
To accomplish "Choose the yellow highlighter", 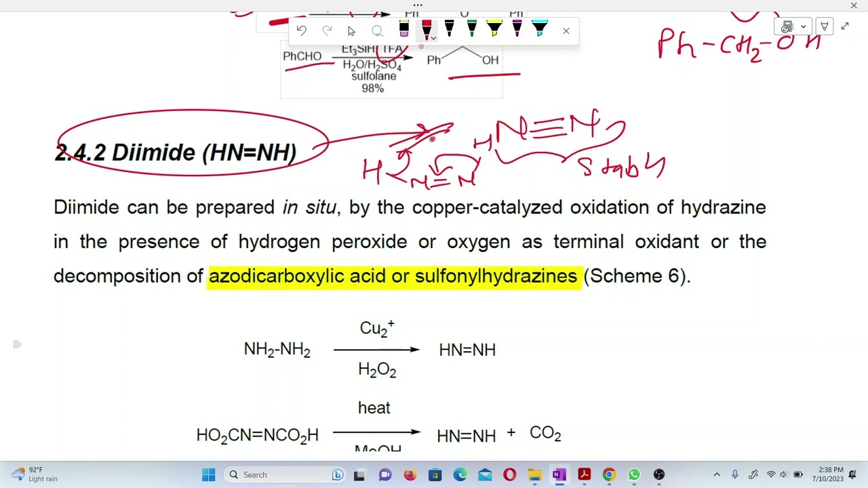I will 494,28.
